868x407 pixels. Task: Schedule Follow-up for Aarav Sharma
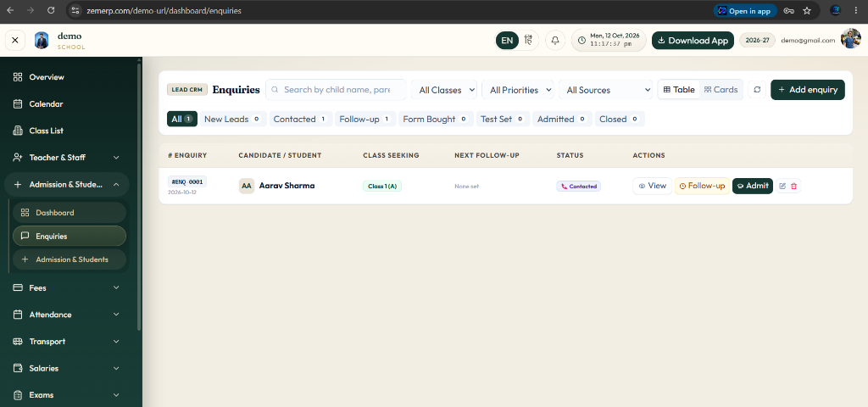coord(702,186)
